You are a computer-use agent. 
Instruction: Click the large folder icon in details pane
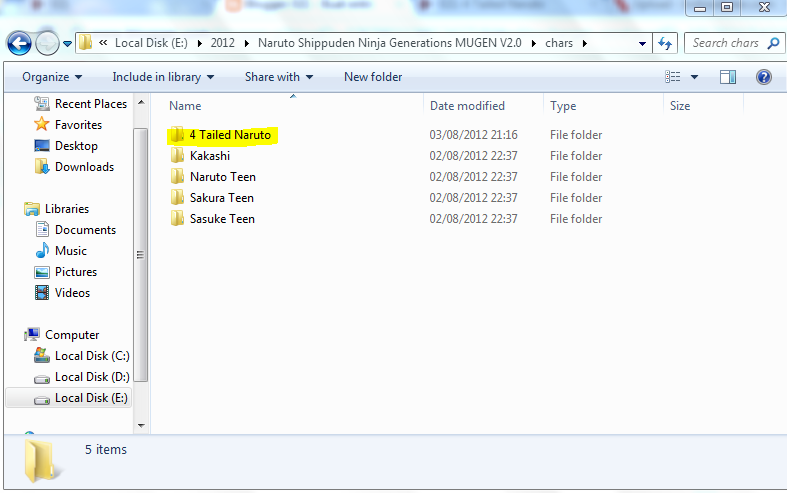(x=41, y=461)
